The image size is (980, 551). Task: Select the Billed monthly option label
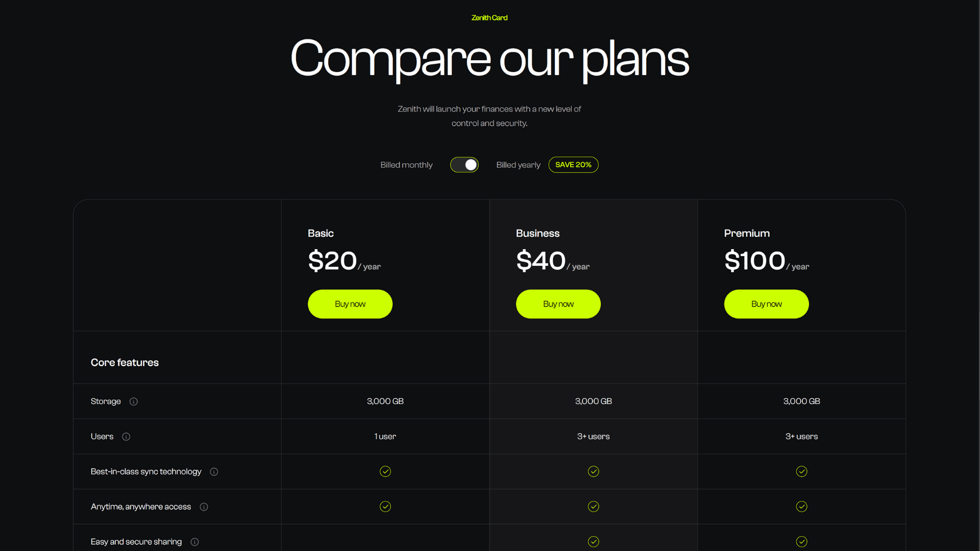tap(406, 165)
